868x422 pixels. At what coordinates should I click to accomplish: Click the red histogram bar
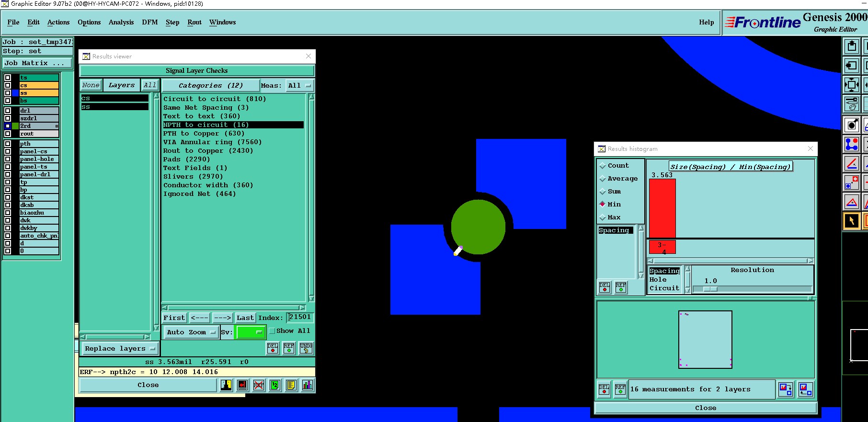662,208
